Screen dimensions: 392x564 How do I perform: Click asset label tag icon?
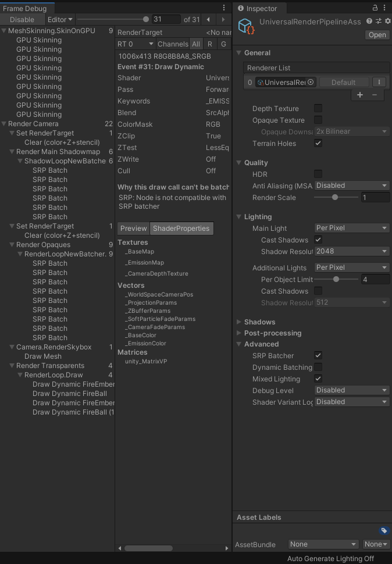[x=384, y=530]
